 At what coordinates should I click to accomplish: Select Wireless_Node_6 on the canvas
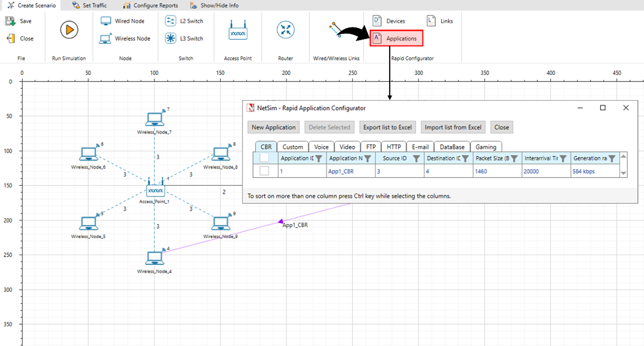[x=89, y=154]
